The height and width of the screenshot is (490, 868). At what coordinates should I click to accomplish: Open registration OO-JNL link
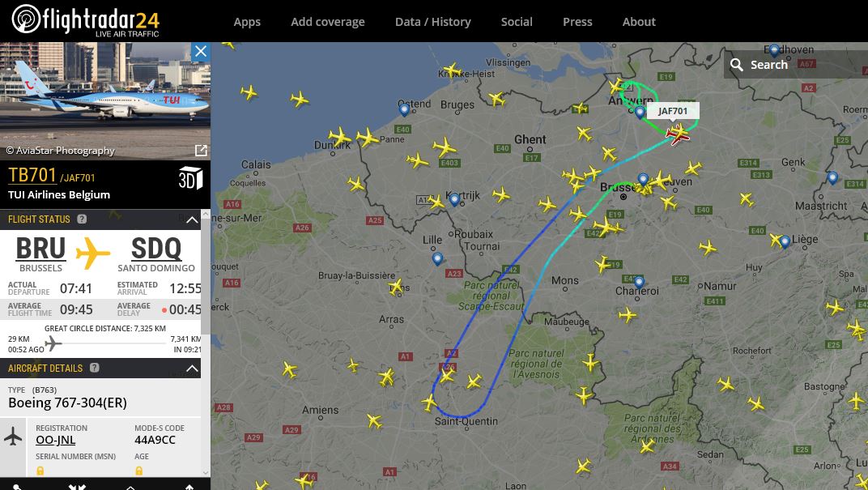(x=55, y=440)
